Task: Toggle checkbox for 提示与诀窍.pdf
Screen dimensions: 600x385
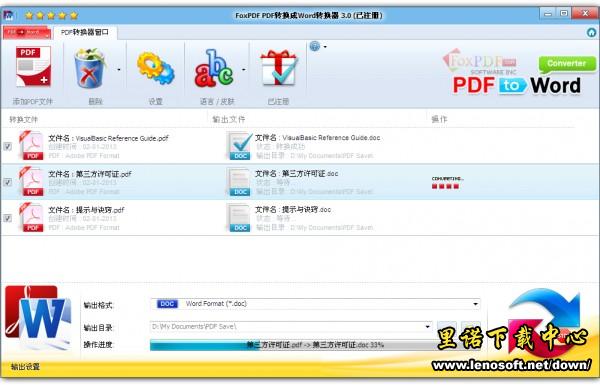Action: coord(8,218)
